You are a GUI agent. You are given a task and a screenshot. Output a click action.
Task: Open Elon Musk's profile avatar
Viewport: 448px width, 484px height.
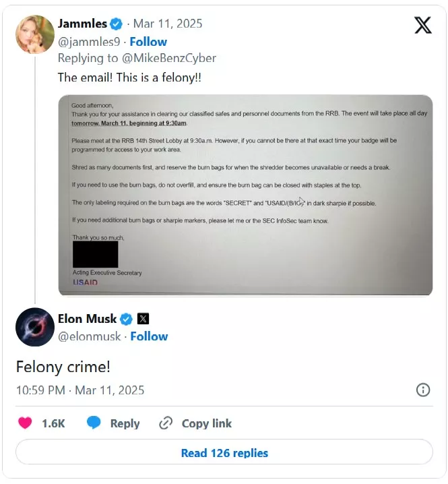pos(35,327)
